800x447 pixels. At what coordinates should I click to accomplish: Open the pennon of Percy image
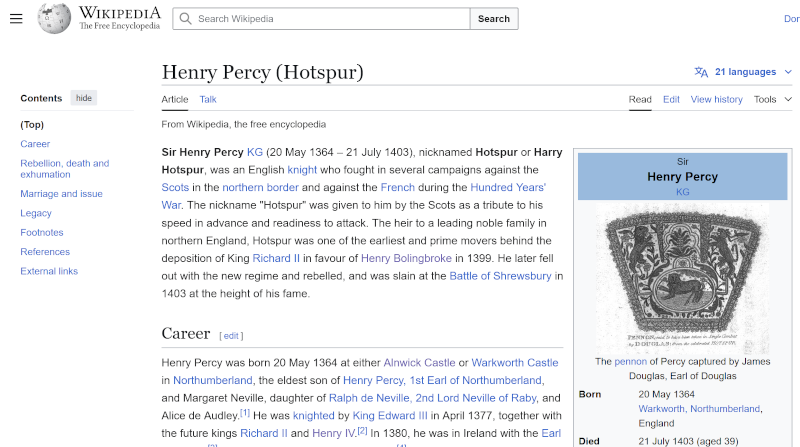(x=682, y=278)
